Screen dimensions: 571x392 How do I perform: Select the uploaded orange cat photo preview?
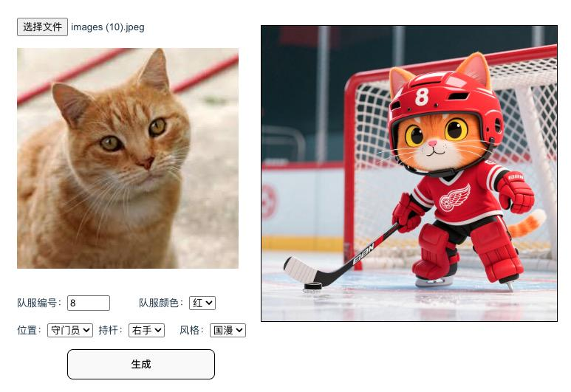[128, 158]
